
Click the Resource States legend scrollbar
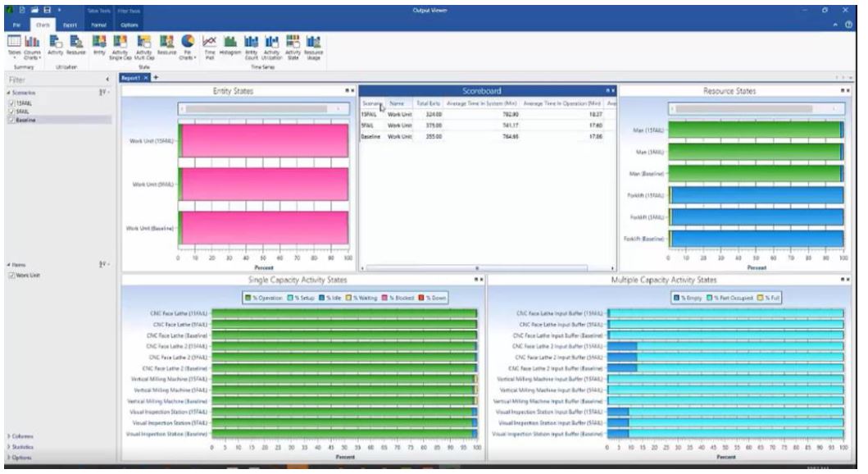tap(757, 109)
